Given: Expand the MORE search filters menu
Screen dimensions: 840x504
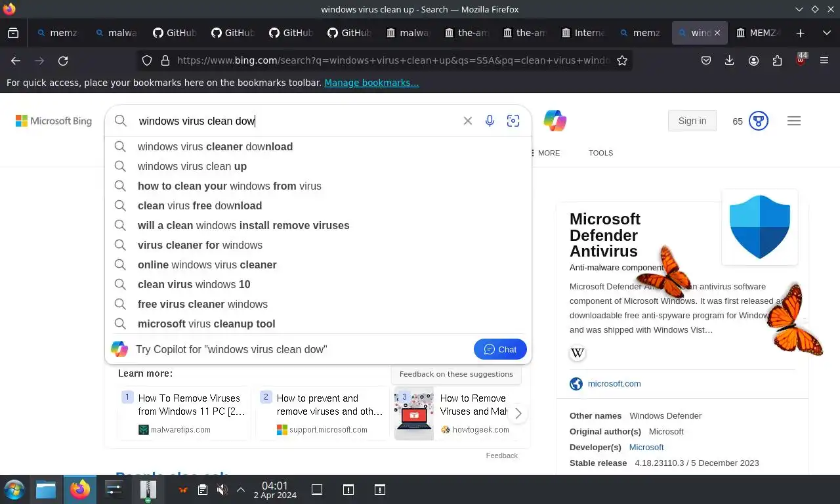Looking at the screenshot, I should point(545,153).
